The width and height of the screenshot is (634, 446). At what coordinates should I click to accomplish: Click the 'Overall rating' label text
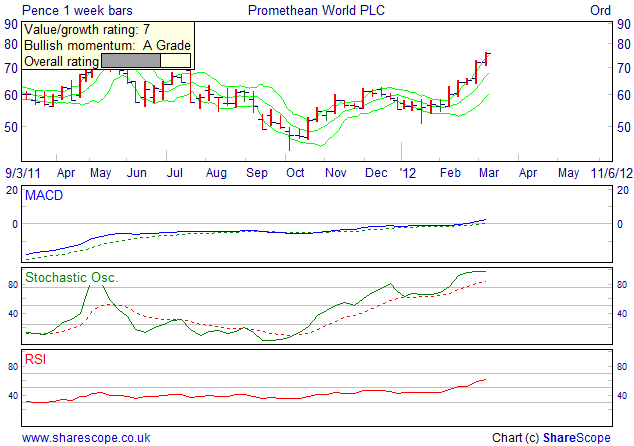61,61
